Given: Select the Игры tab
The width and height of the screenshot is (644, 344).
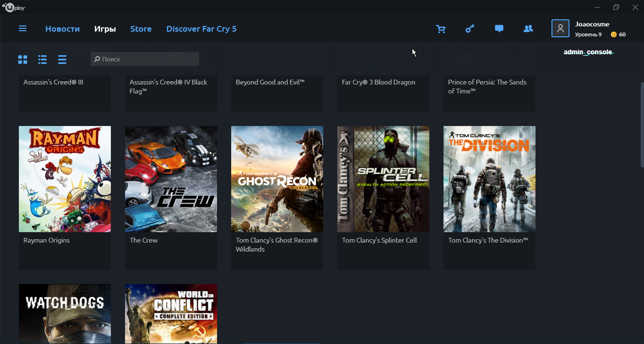Looking at the screenshot, I should (105, 29).
